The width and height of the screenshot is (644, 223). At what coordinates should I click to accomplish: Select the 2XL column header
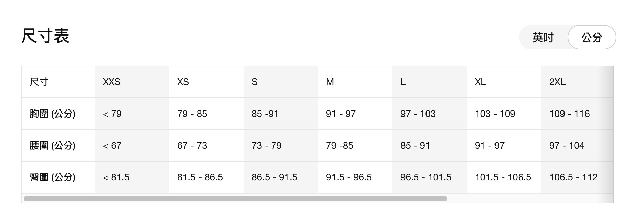pos(557,82)
